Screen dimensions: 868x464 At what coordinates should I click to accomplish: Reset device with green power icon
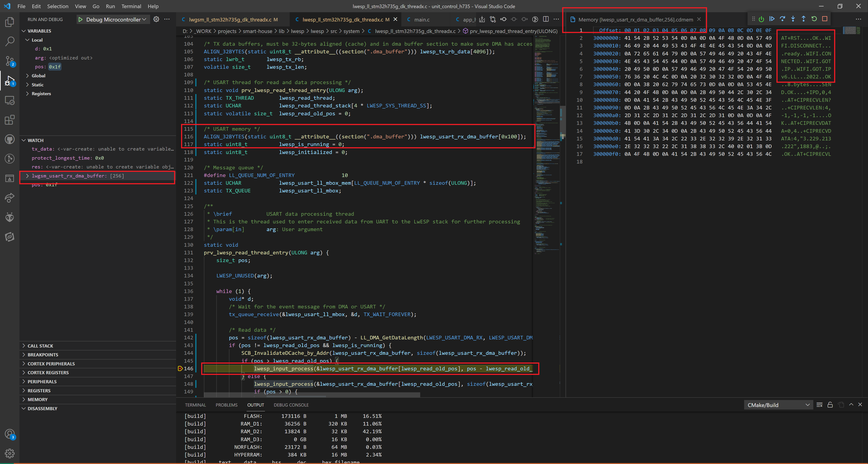pos(761,19)
